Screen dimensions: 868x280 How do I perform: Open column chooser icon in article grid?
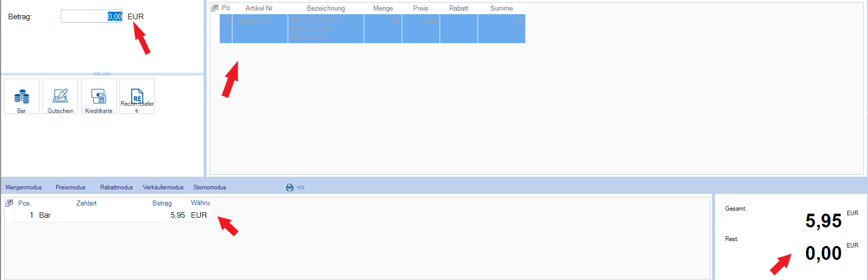pyautogui.click(x=215, y=8)
